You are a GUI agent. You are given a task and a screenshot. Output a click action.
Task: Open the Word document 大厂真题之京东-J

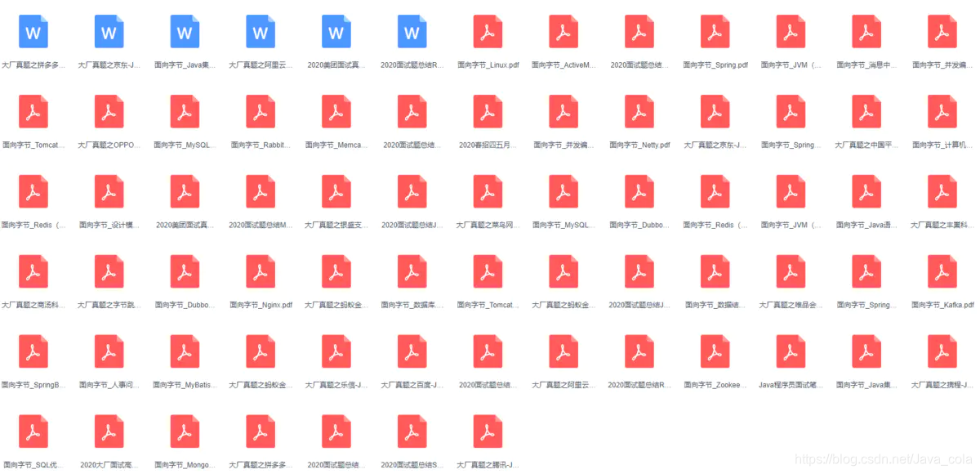109,32
